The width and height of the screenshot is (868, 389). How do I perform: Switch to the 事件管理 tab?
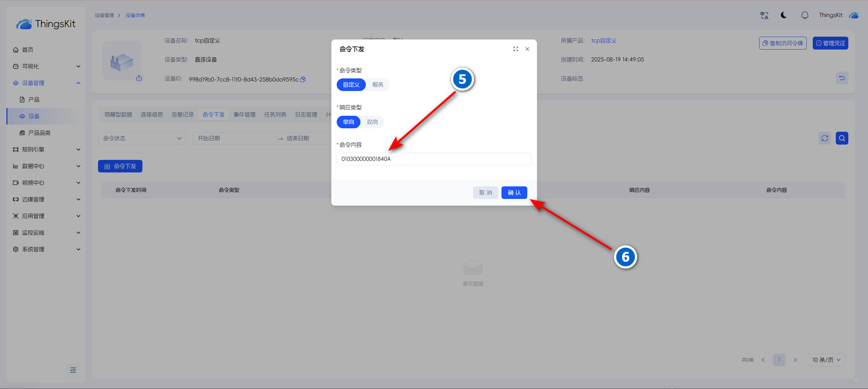point(244,115)
